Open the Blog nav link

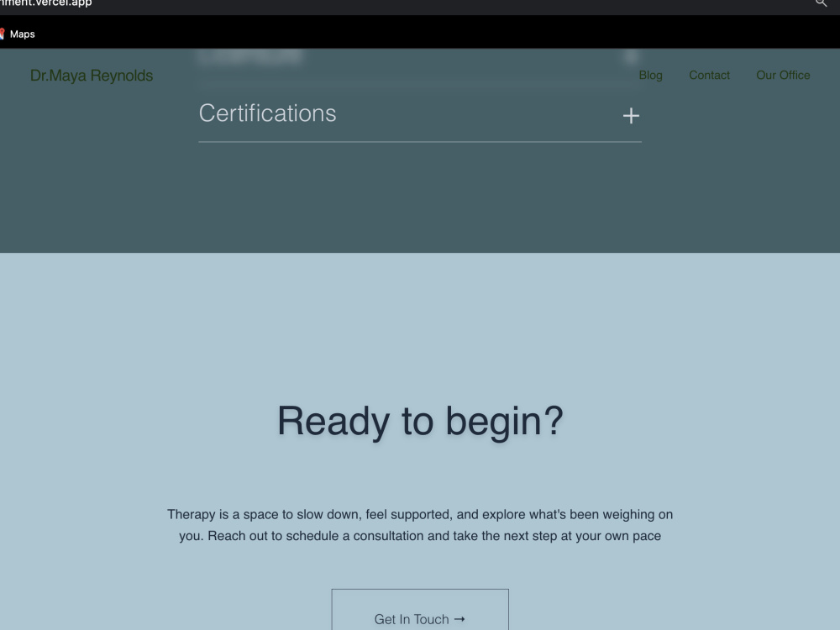[650, 76]
